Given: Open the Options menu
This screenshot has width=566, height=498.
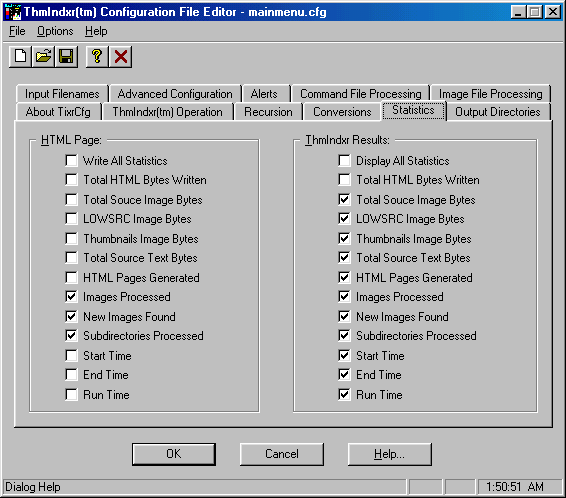Looking at the screenshot, I should [x=55, y=31].
